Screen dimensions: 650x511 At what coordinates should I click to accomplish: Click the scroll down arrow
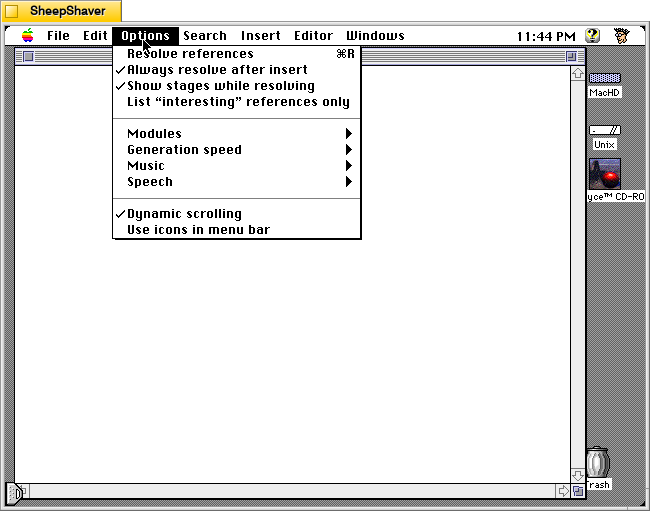577,475
